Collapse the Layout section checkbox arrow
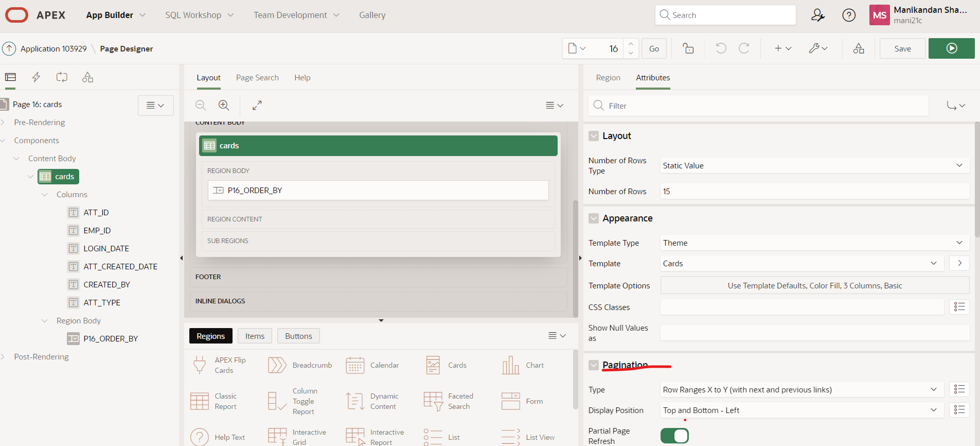The width and height of the screenshot is (980, 446). coord(594,136)
